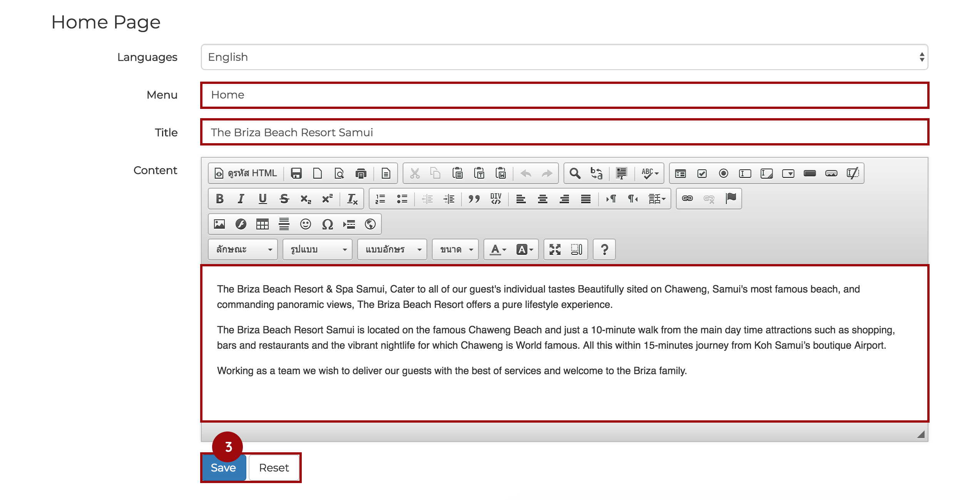The width and height of the screenshot is (980, 500).
Task: Toggle bulleted list
Action: pos(402,199)
